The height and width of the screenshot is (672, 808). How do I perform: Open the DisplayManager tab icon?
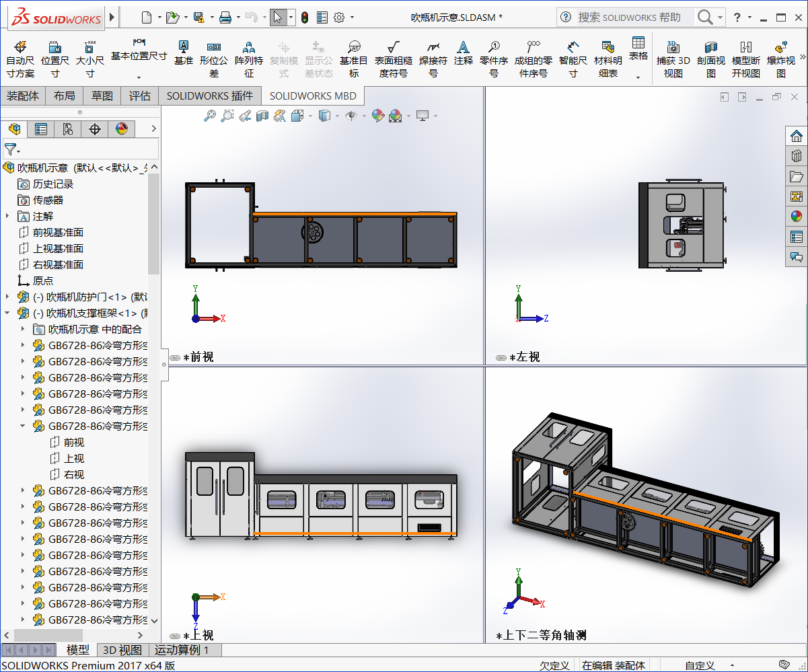(122, 129)
